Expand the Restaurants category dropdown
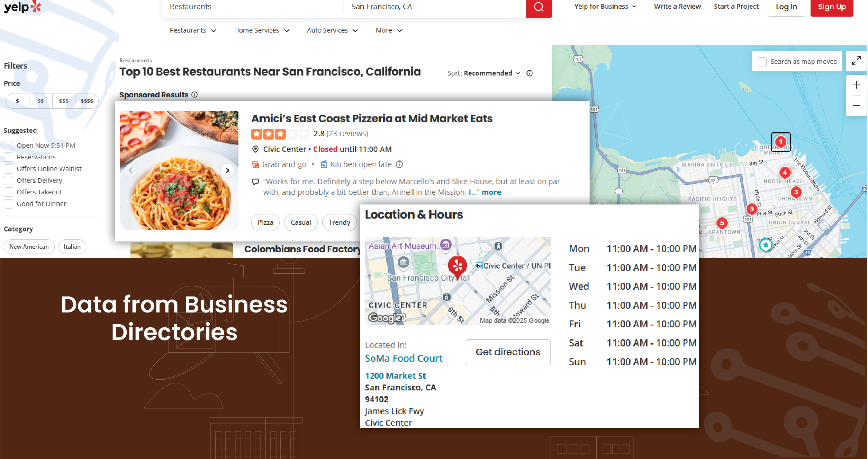Viewport: 868px width, 459px height. click(192, 30)
